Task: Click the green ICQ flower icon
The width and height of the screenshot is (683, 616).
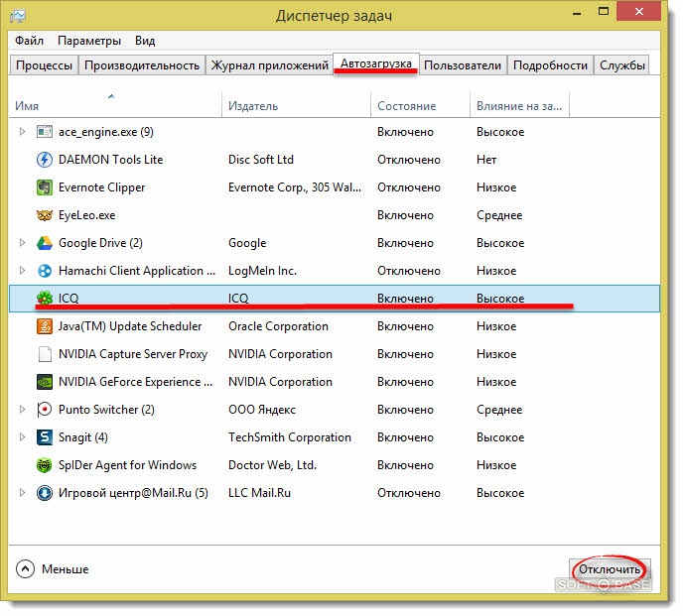Action: point(44,299)
